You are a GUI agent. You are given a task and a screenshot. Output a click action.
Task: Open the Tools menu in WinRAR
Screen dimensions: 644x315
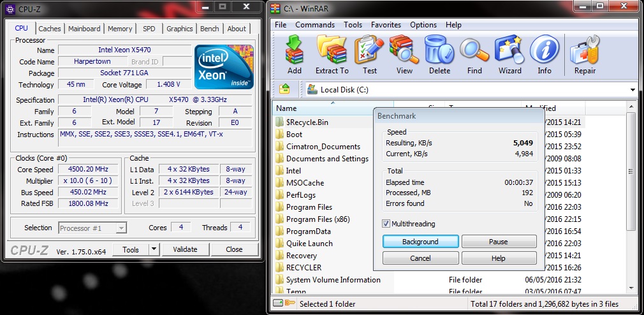pos(353,25)
